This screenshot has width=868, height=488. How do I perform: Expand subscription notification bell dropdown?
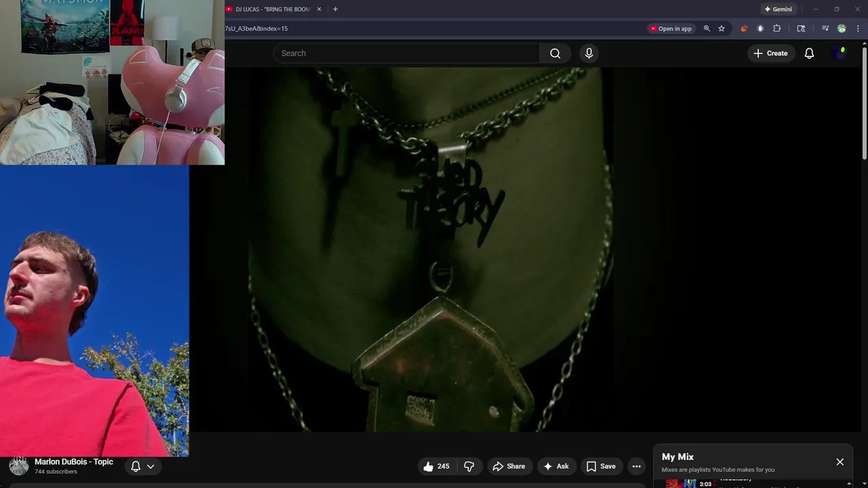pos(143,466)
